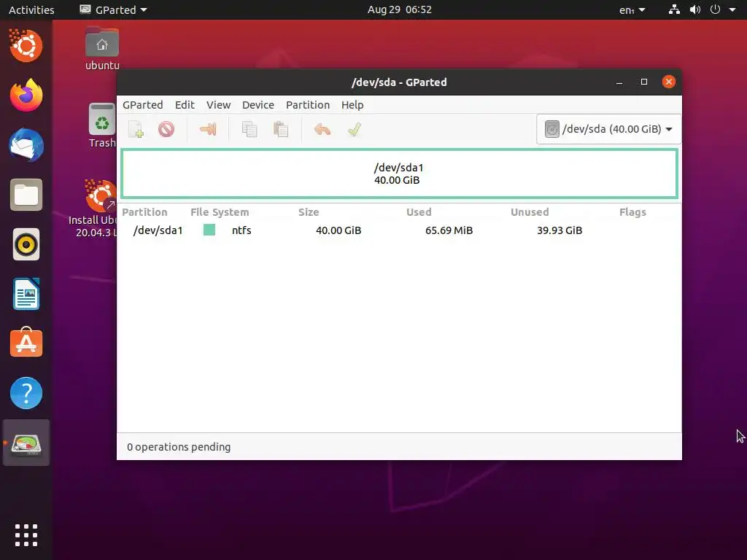Show Applications grid
The height and width of the screenshot is (560, 747).
[x=26, y=535]
